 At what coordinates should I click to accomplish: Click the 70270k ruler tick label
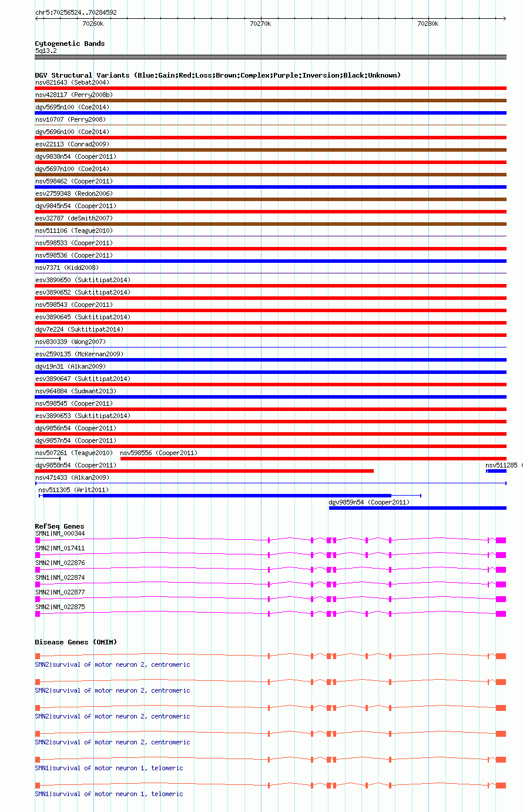point(260,24)
